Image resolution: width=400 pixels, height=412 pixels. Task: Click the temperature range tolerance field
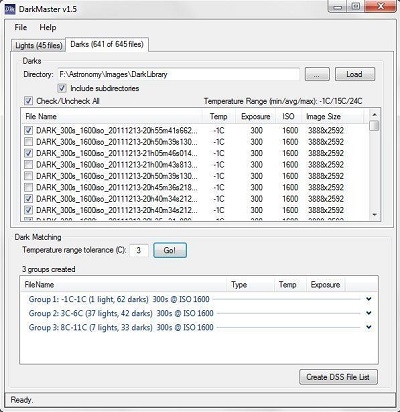pos(139,250)
